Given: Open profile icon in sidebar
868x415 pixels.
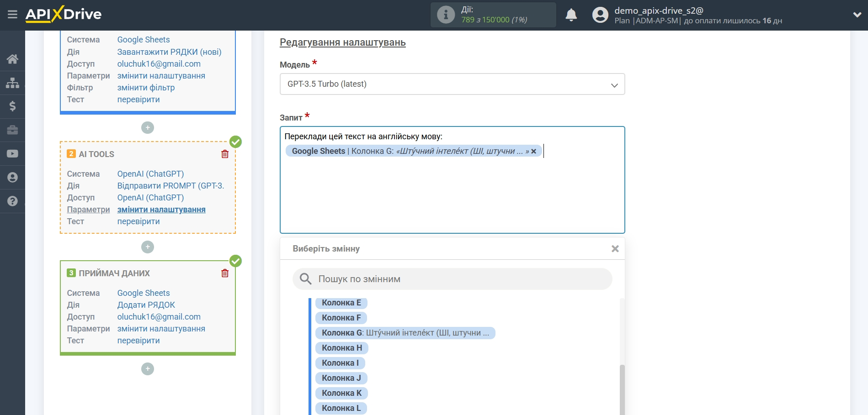Looking at the screenshot, I should coord(12,178).
